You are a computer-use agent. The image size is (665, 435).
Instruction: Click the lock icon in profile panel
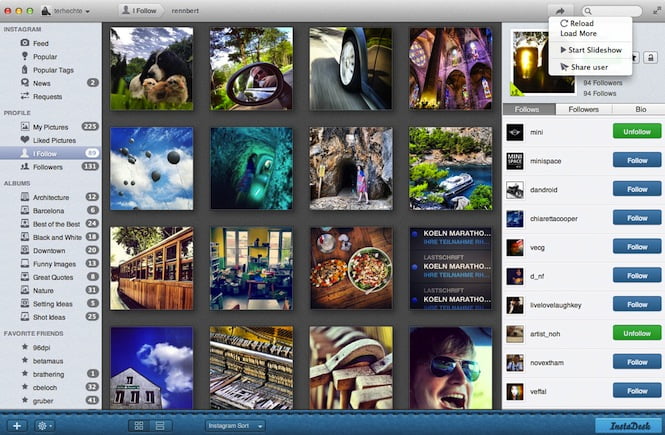coord(650,59)
